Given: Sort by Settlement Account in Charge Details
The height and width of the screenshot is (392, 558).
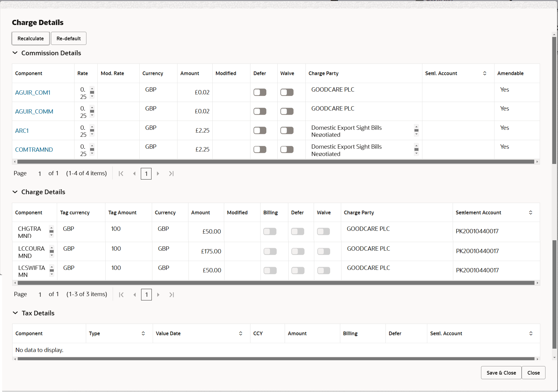Looking at the screenshot, I should (531, 212).
